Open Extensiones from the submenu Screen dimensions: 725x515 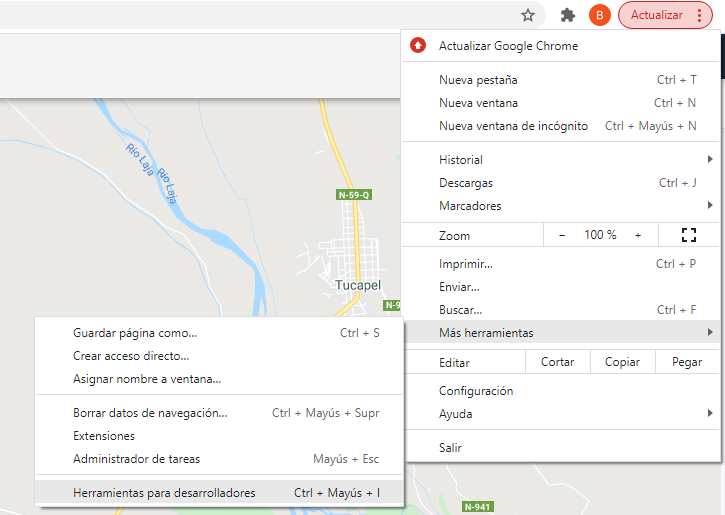point(220,436)
